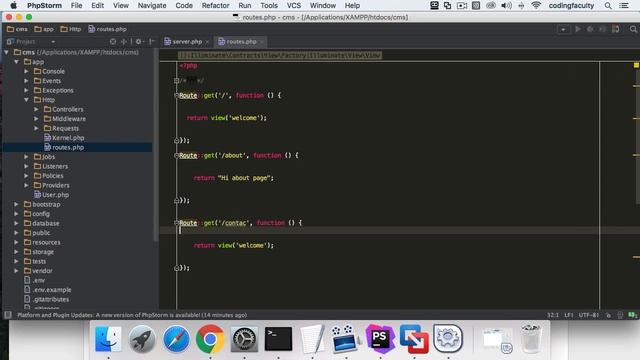Viewport: 640px width, 360px height.
Task: Click the cms breadcrumb in navigation bar
Action: coord(18,29)
